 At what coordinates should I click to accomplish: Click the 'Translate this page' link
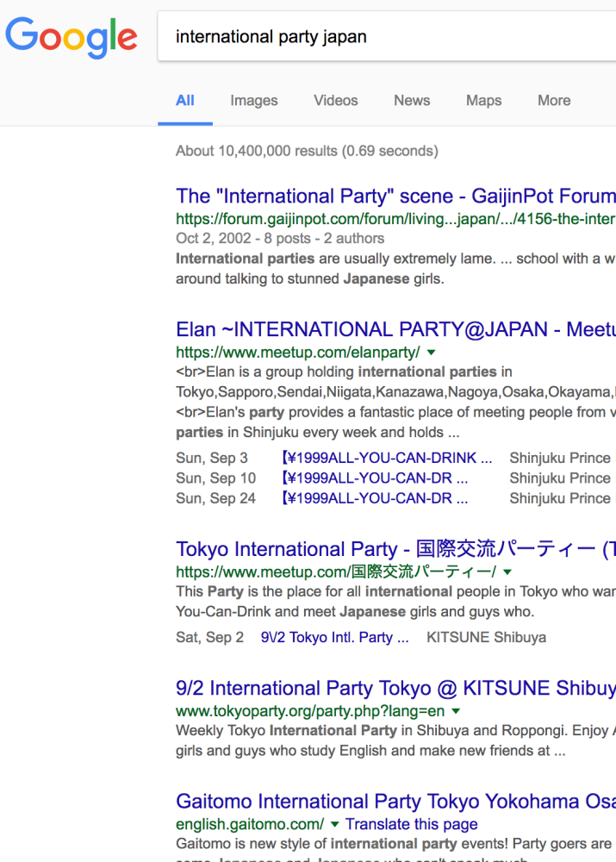[x=412, y=824]
